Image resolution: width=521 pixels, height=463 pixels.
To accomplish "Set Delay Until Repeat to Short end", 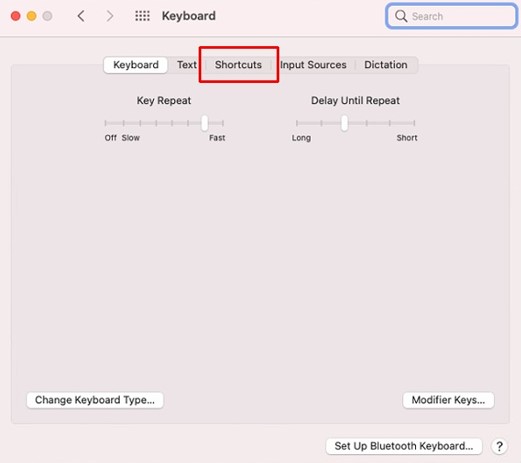I will coord(414,123).
